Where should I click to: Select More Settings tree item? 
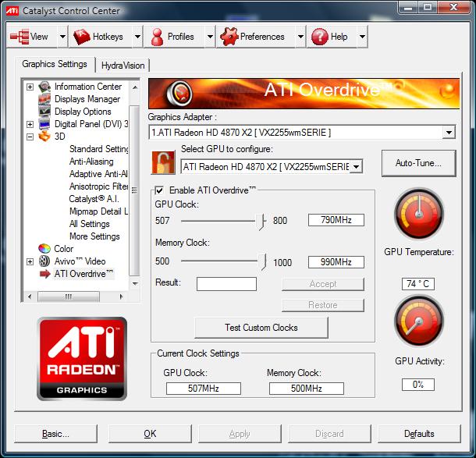(94, 236)
